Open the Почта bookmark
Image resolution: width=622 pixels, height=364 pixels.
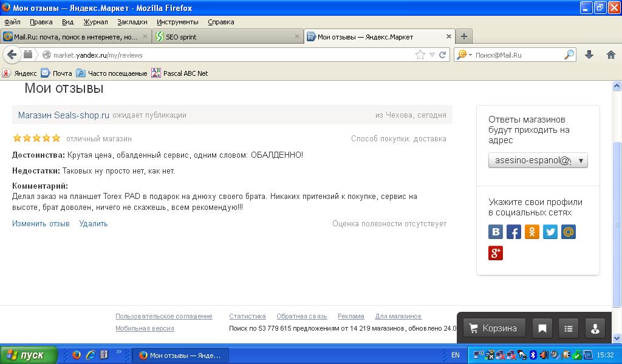[x=56, y=73]
